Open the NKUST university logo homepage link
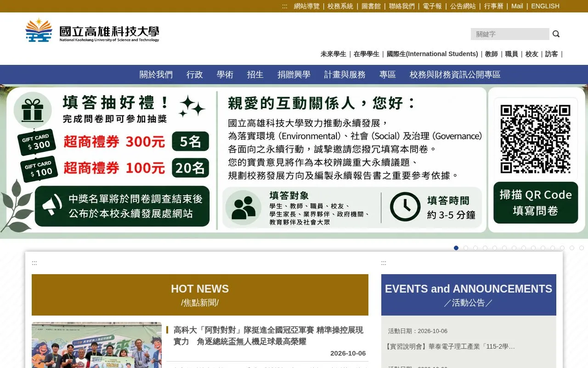 (92, 30)
